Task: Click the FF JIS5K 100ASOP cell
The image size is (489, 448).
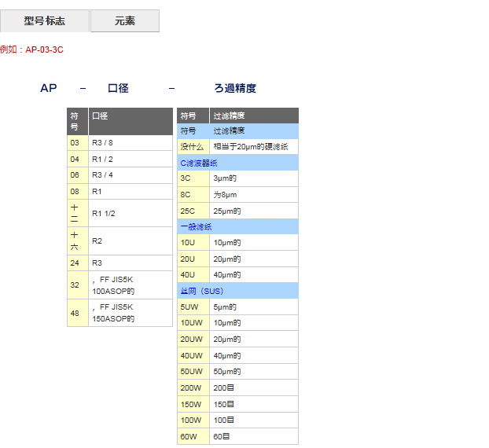Action: 131,285
